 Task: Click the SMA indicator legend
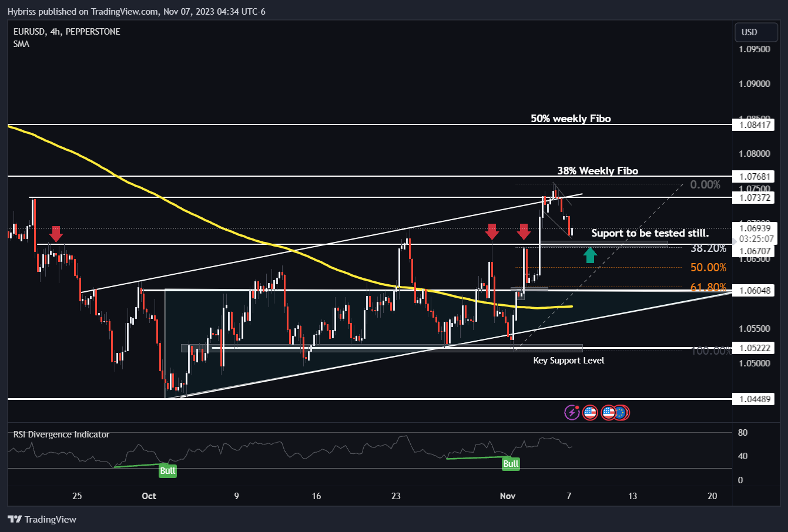click(x=21, y=44)
